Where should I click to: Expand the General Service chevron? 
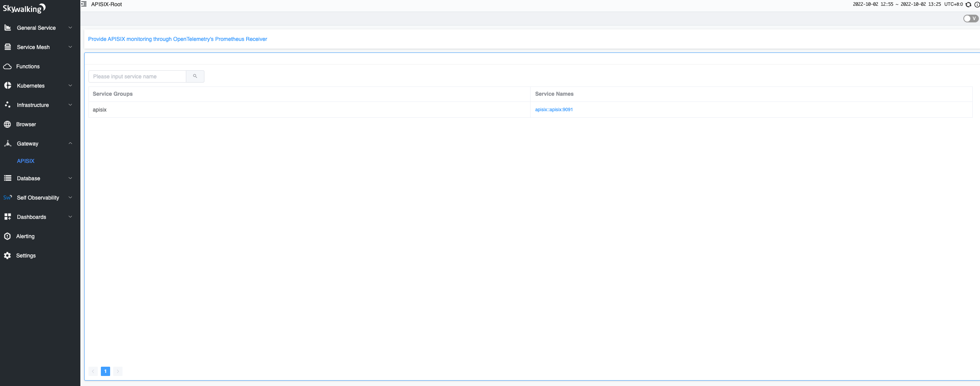70,28
